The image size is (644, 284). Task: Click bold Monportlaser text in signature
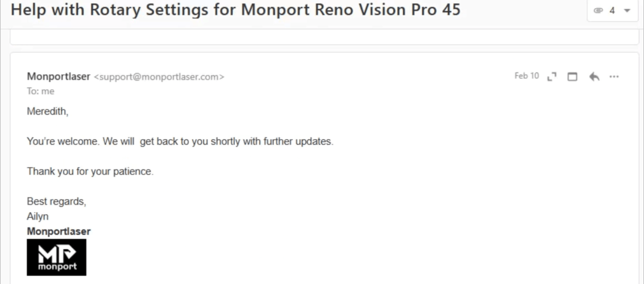tap(59, 231)
